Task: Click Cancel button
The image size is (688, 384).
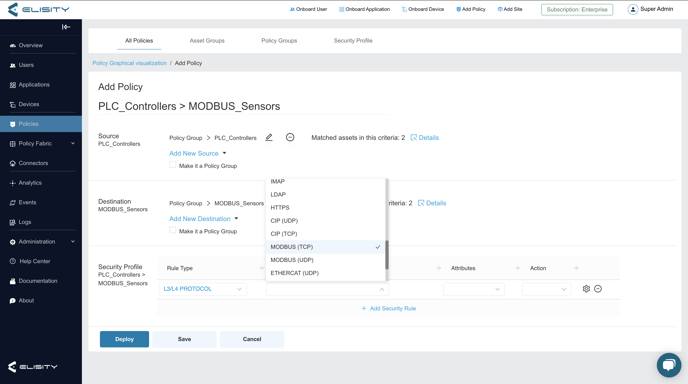Action: click(x=252, y=339)
